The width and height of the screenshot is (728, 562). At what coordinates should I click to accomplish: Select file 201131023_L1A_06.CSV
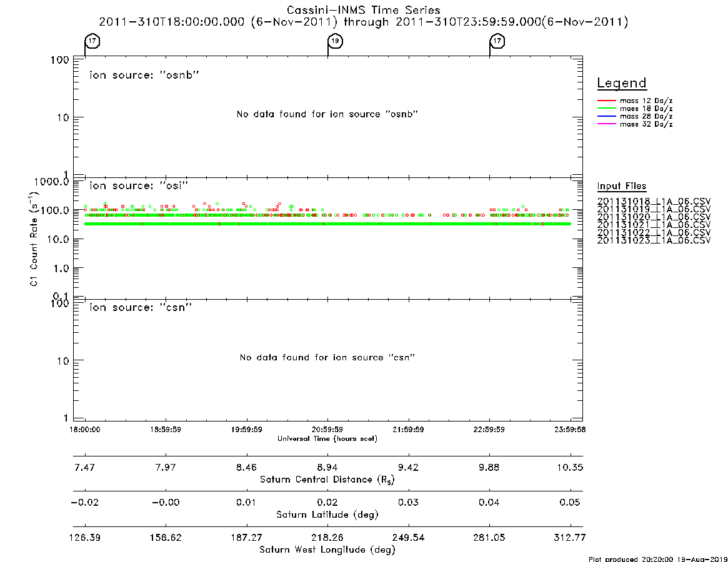click(x=654, y=240)
